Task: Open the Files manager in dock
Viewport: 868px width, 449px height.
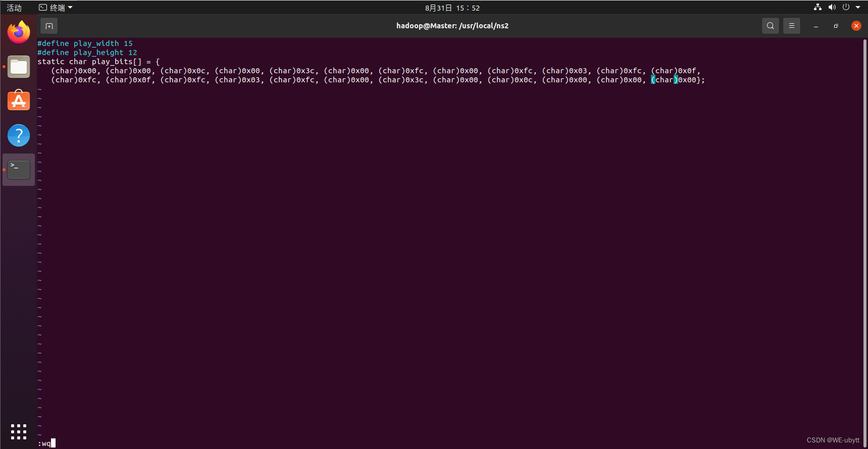Action: coord(19,67)
